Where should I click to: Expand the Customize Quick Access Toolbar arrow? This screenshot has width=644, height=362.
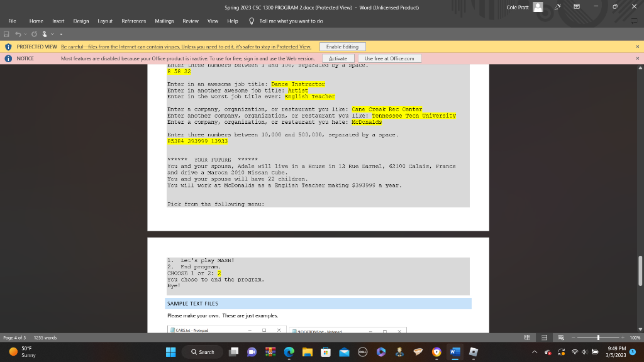(x=61, y=35)
